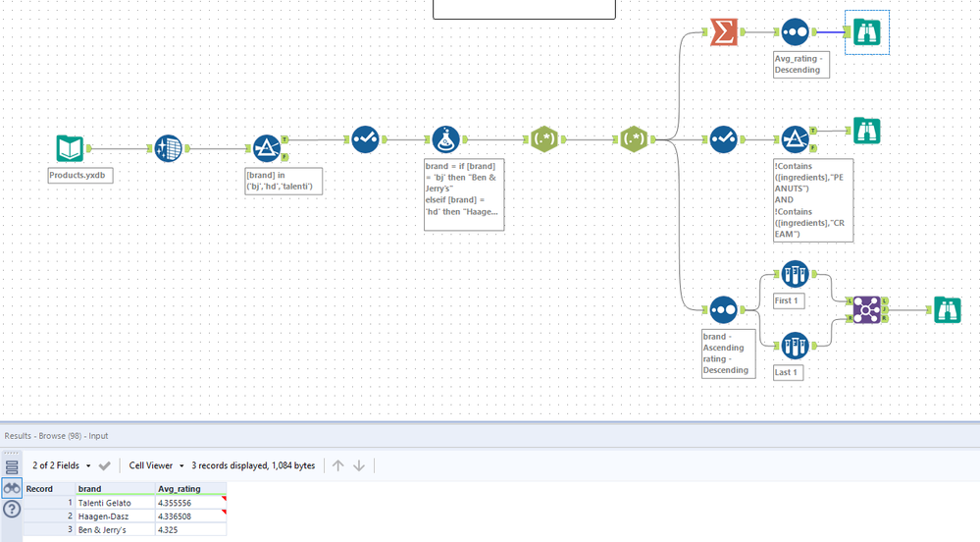Select the Select tool after brand filter
The width and height of the screenshot is (980, 542).
click(x=365, y=139)
